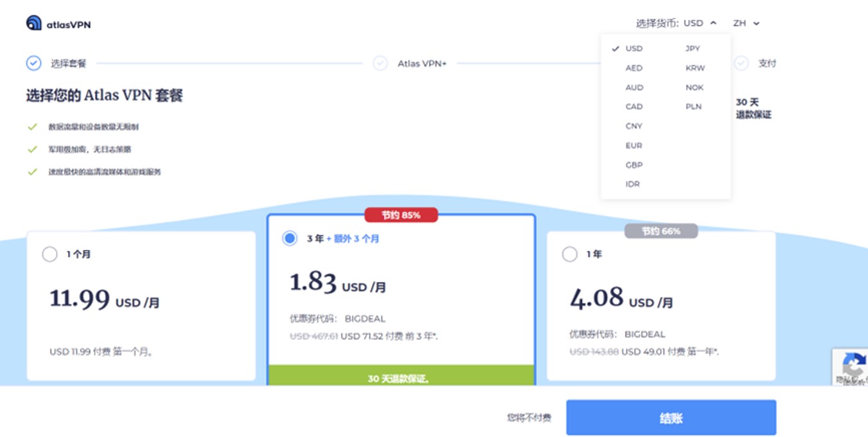Viewport: 868px width, 437px height.
Task: Pick EUR from currency list
Action: pos(633,145)
